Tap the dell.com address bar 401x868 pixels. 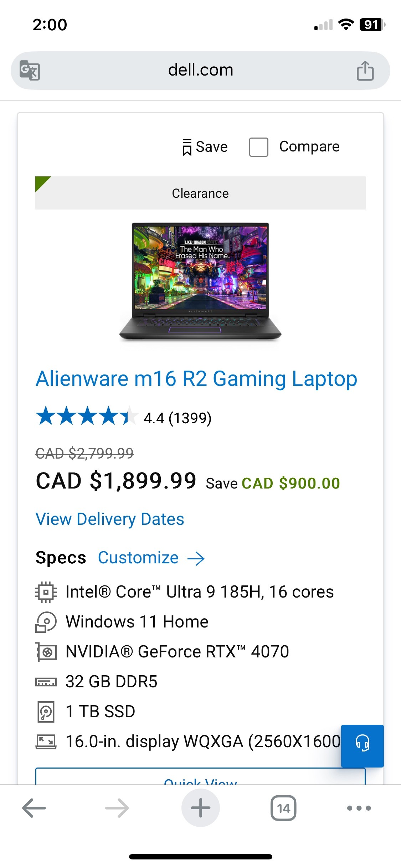(x=200, y=70)
